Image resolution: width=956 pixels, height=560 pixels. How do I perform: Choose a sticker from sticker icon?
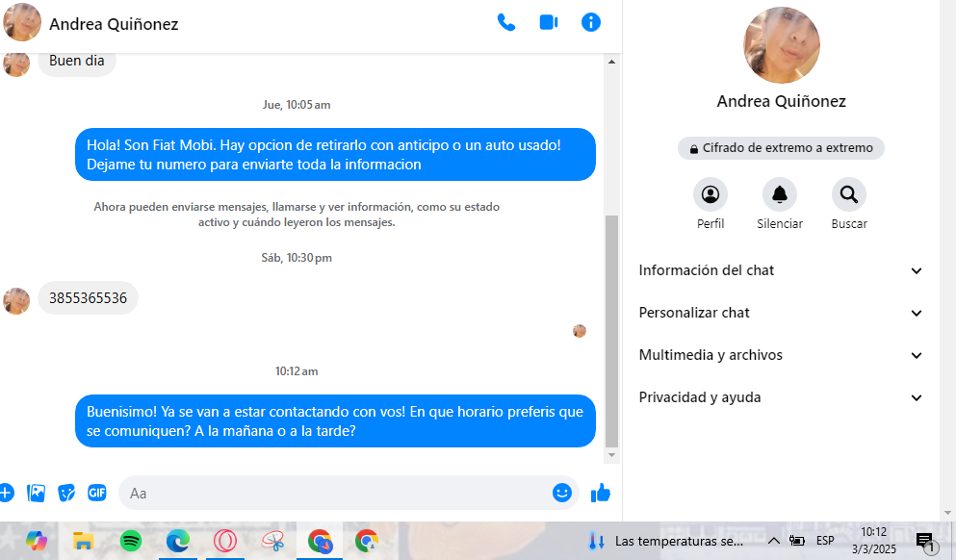[x=66, y=493]
